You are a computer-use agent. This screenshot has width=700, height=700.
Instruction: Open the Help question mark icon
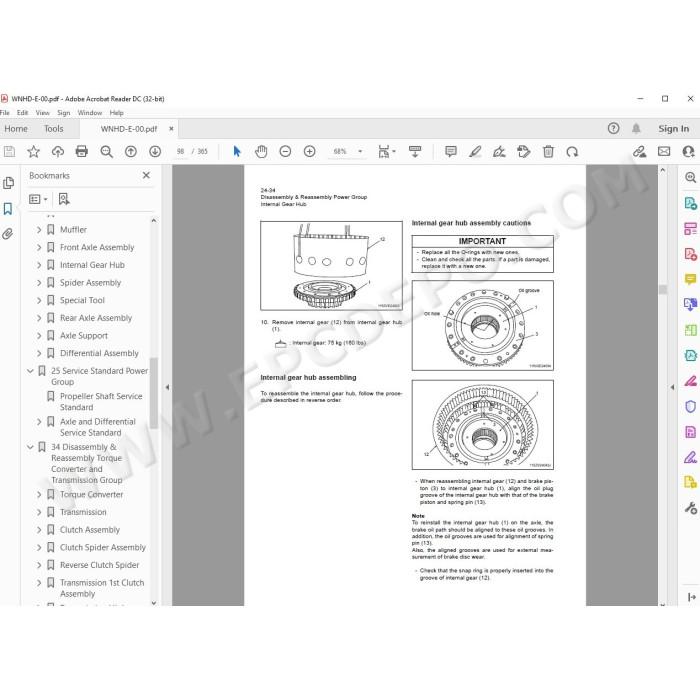[613, 129]
